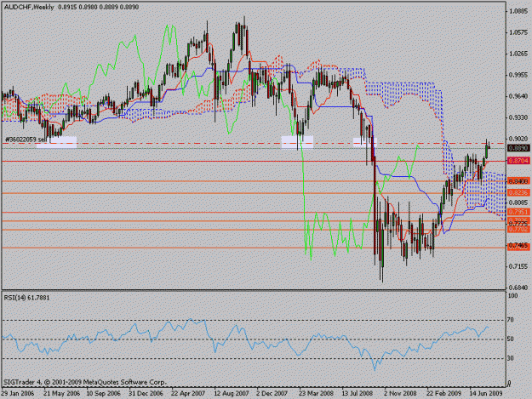Click the orange 0.8400 level price tag

[518, 181]
